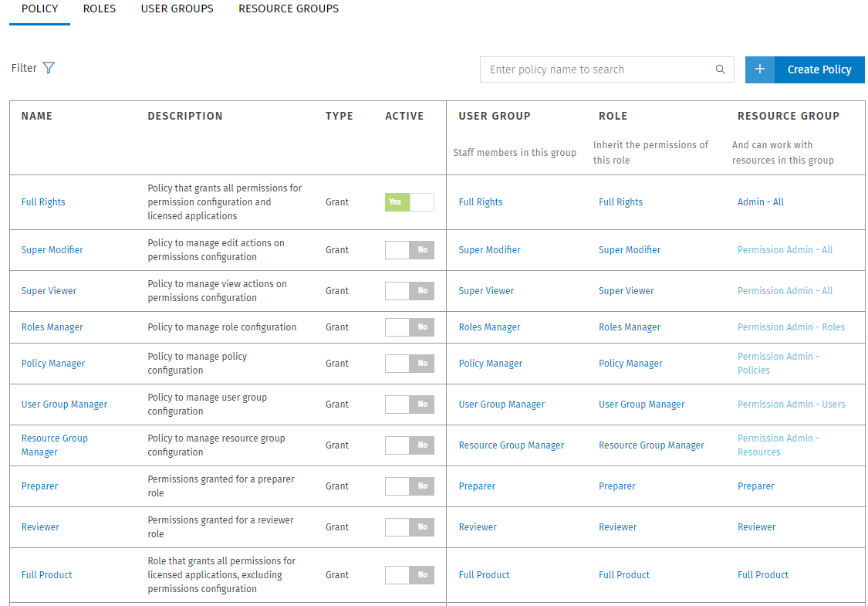Click the plus icon beside Create Policy
This screenshot has height=606, width=868.
tap(759, 69)
